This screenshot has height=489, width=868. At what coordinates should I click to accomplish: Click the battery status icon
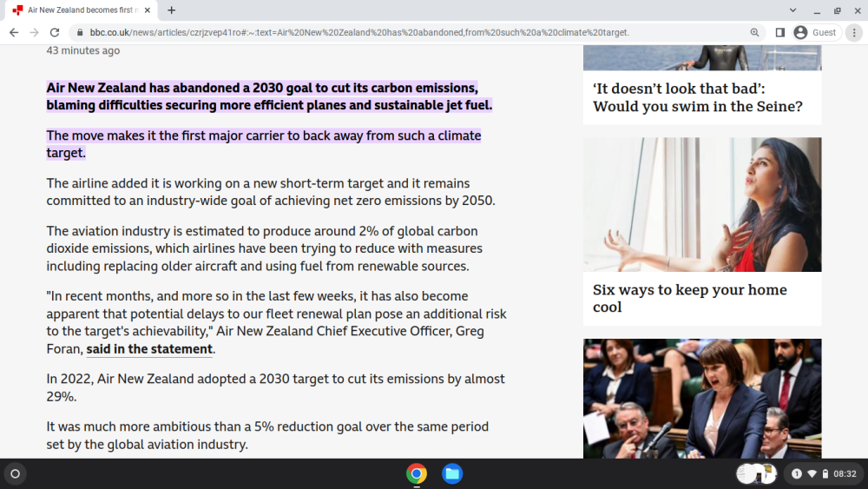tap(825, 473)
